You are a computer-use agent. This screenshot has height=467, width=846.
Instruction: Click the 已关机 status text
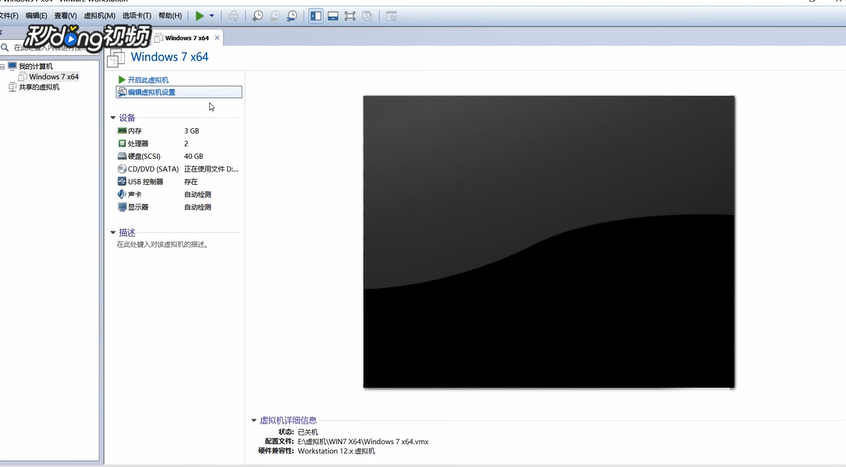click(x=308, y=432)
